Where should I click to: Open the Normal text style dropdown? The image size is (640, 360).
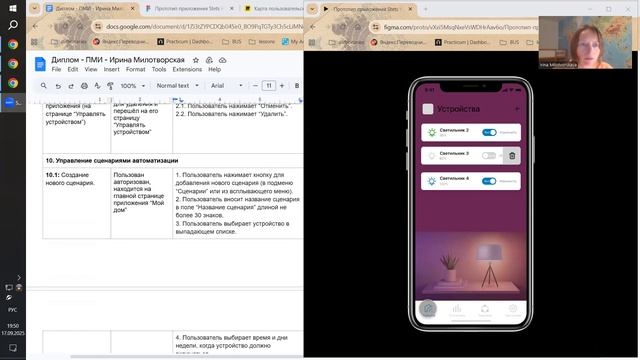pyautogui.click(x=178, y=86)
